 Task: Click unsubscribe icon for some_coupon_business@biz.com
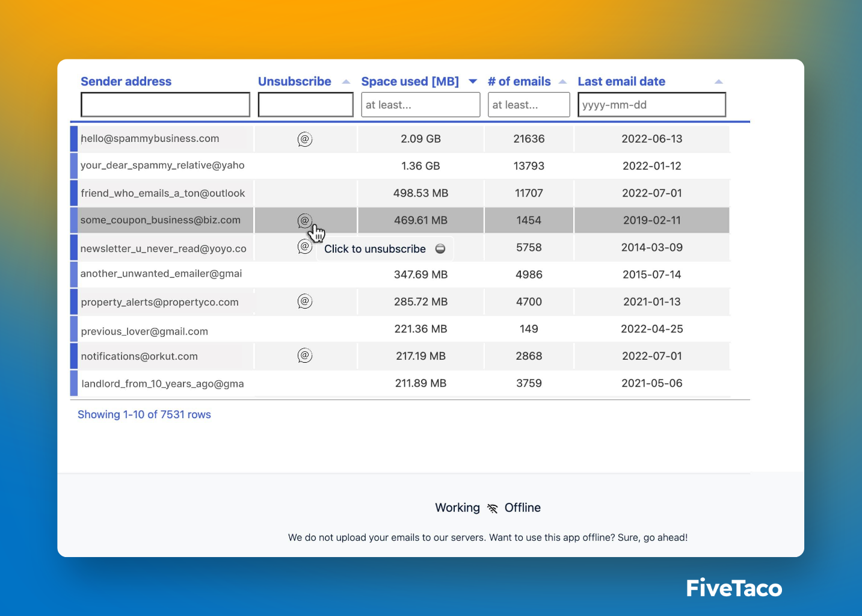tap(305, 221)
